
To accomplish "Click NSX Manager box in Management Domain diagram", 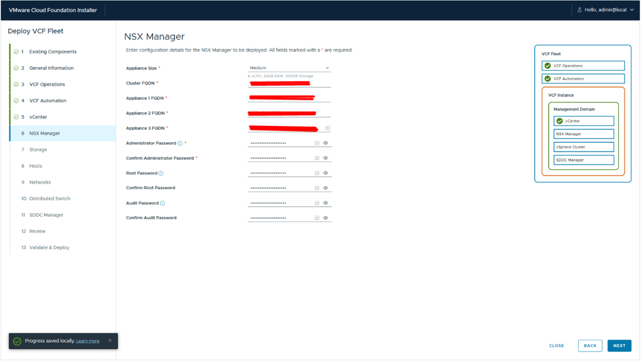I will (x=585, y=134).
